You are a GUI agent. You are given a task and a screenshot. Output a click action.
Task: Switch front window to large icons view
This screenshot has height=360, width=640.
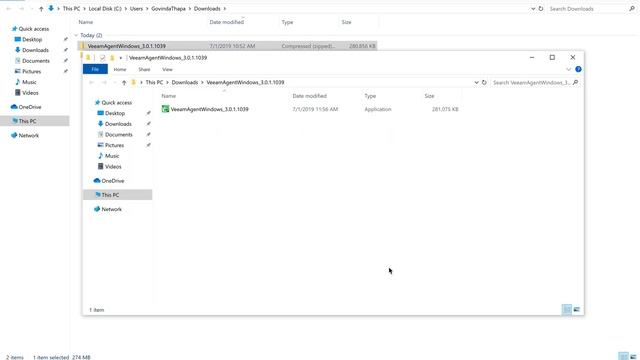576,309
